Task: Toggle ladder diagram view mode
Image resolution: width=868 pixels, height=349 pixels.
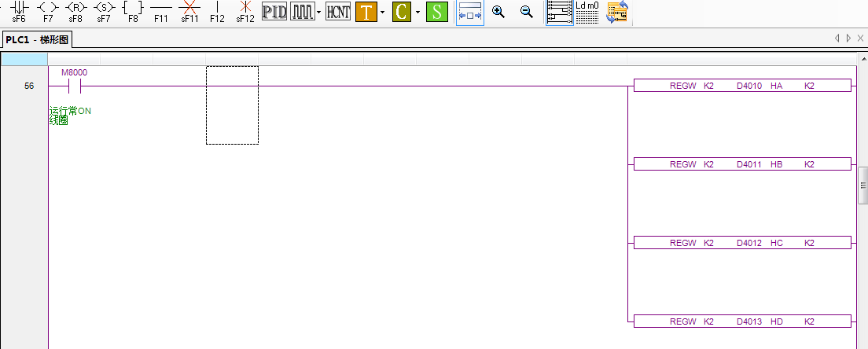Action: tap(559, 12)
